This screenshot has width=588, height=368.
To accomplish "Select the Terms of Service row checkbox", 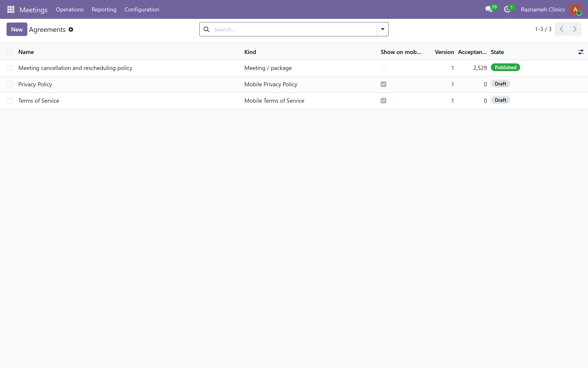I will 9,101.
